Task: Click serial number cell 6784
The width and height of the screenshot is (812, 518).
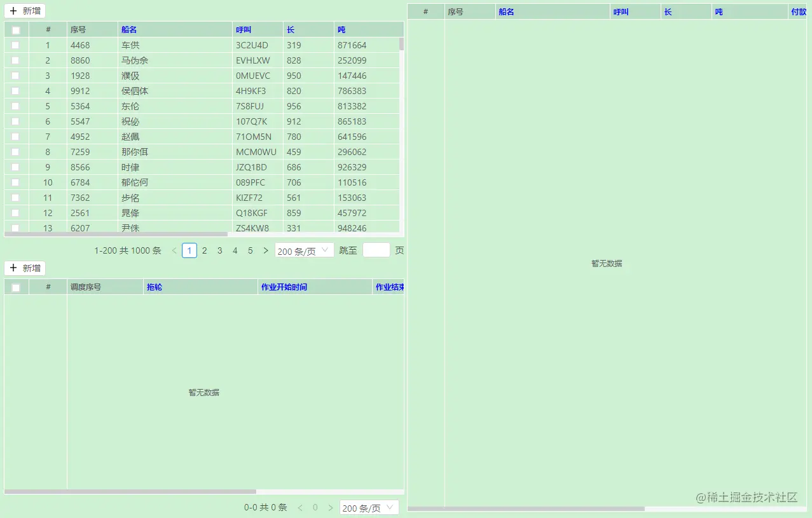Action: pos(93,182)
